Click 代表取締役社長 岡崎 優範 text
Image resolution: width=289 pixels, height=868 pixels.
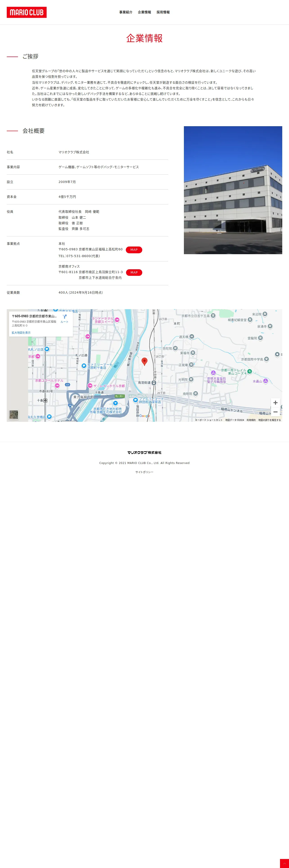pos(79,212)
